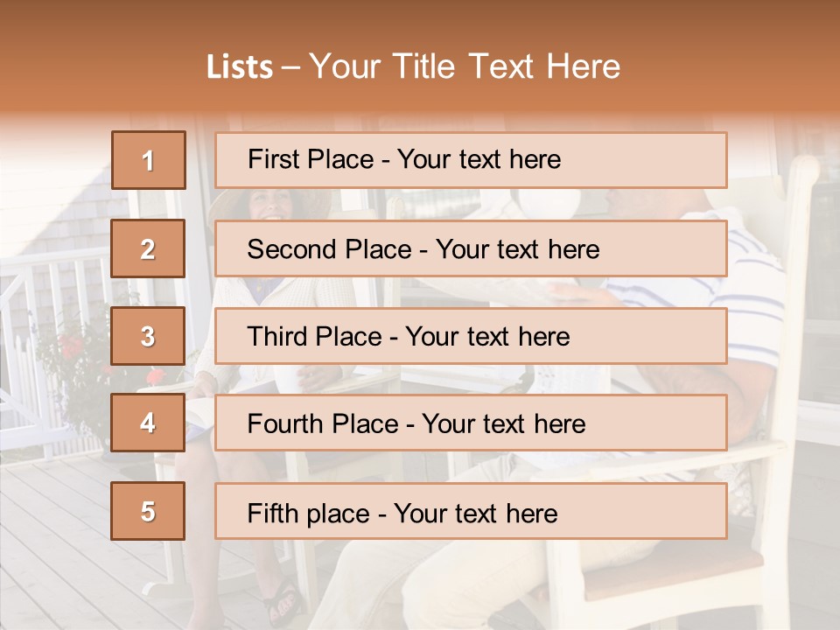Click the number 3 box
This screenshot has height=630, width=840.
tap(149, 336)
